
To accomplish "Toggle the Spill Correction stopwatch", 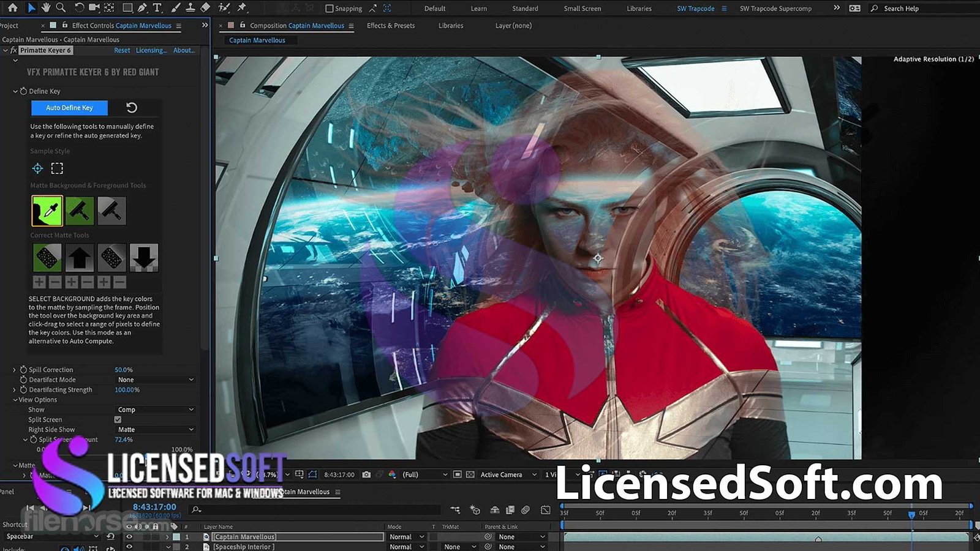I will point(23,370).
